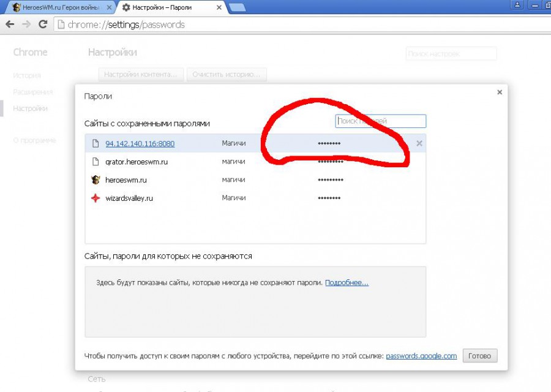Click the Пароли dialog title
The width and height of the screenshot is (551, 392).
pos(98,96)
